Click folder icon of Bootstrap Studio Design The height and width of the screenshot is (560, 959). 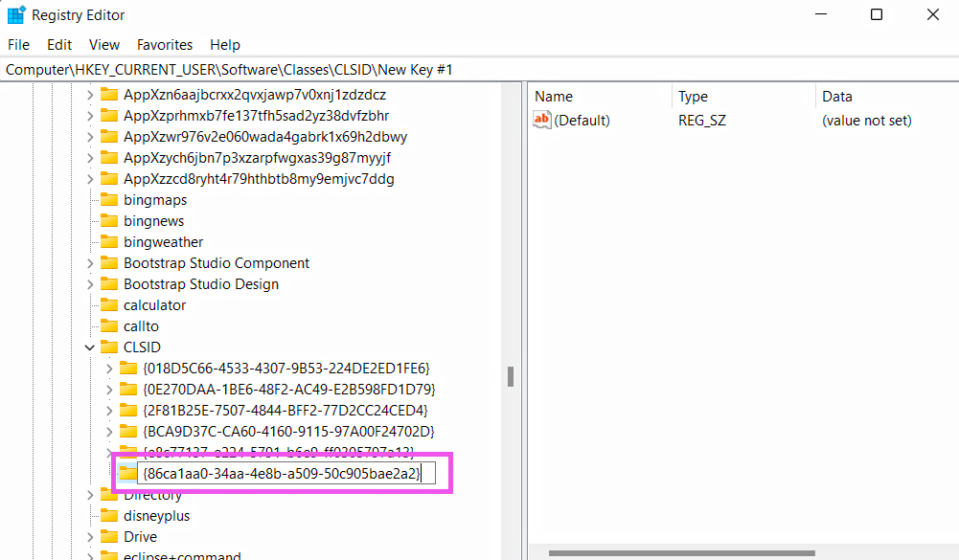point(109,283)
